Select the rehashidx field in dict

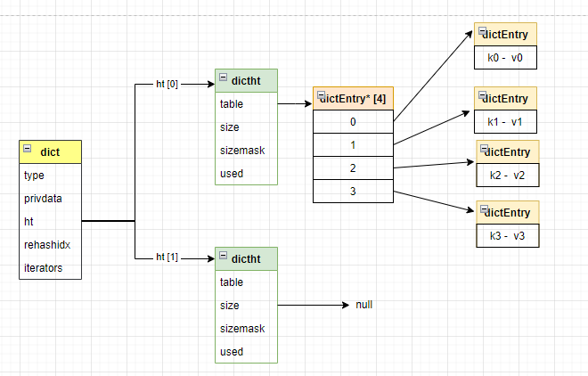click(50, 244)
